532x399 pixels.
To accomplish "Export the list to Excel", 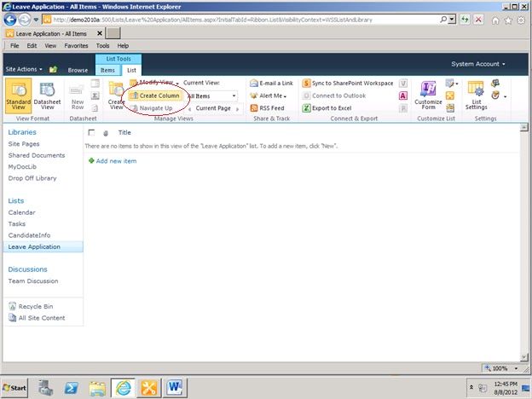I will pos(327,108).
